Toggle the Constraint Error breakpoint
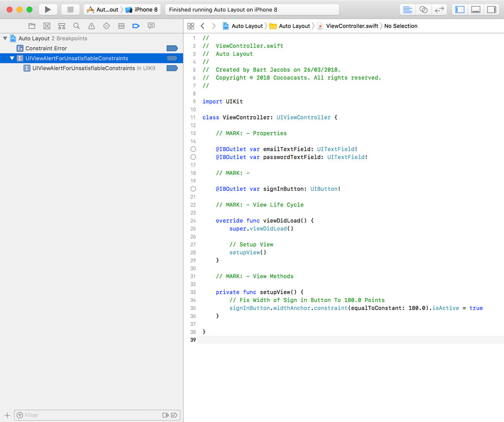 coord(172,48)
